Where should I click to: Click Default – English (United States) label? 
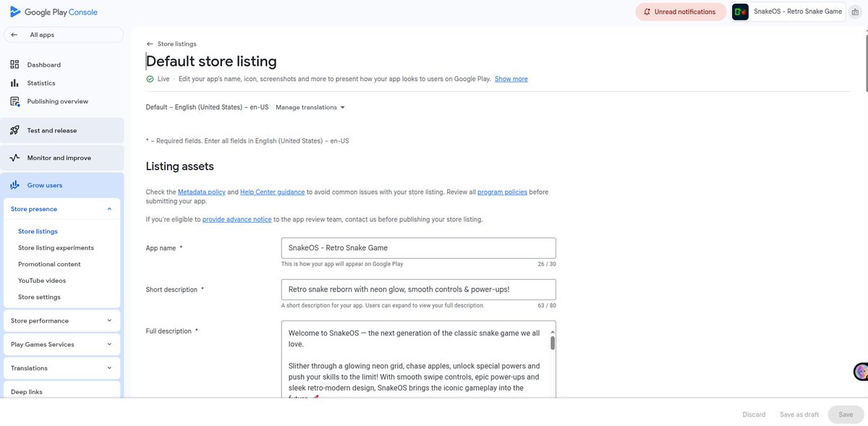pos(207,107)
